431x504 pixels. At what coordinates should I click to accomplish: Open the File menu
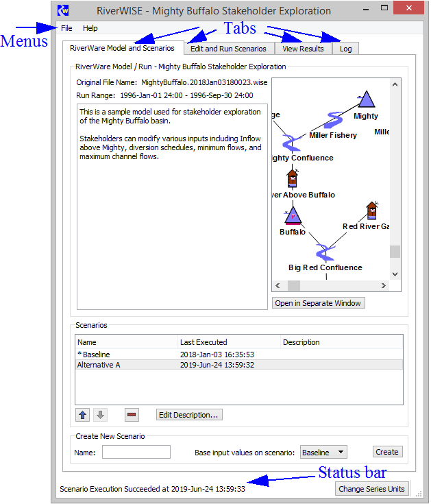[66, 28]
